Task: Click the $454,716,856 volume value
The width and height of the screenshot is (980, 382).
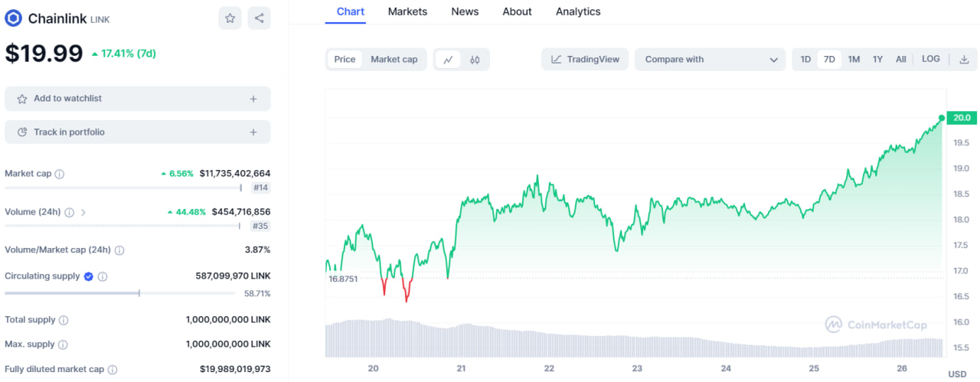Action: pos(241,212)
